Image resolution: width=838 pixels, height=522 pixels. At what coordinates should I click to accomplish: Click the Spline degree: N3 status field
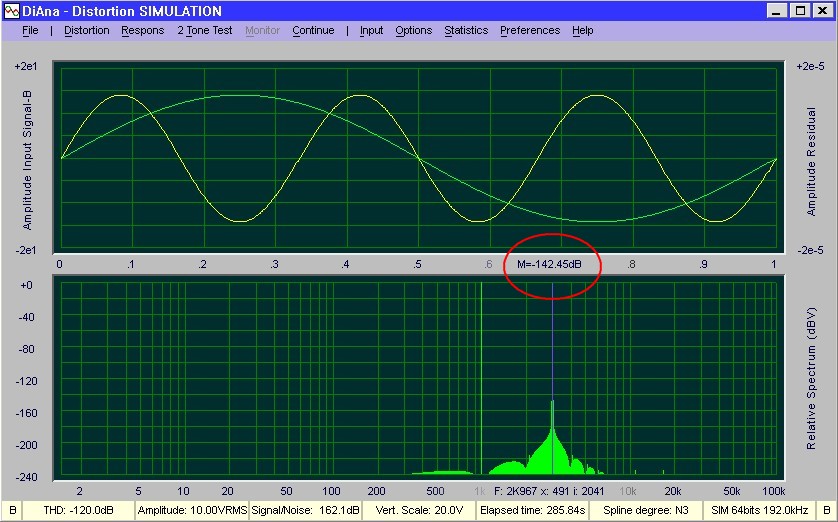point(646,510)
